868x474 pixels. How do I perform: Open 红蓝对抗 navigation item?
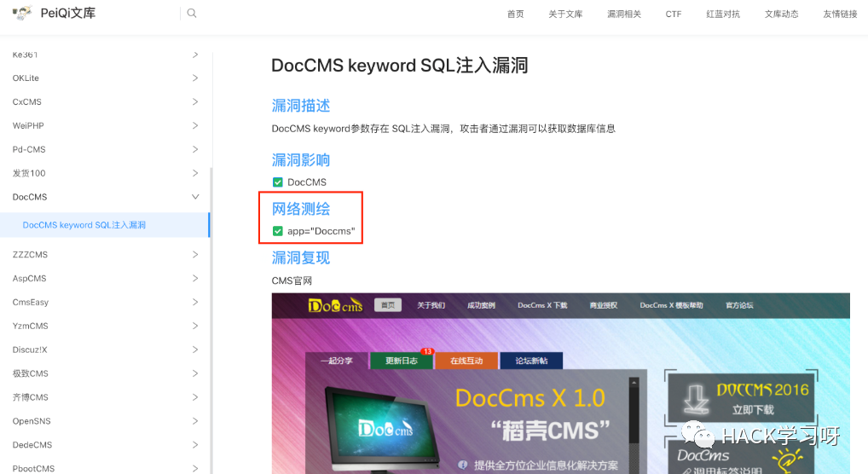723,14
